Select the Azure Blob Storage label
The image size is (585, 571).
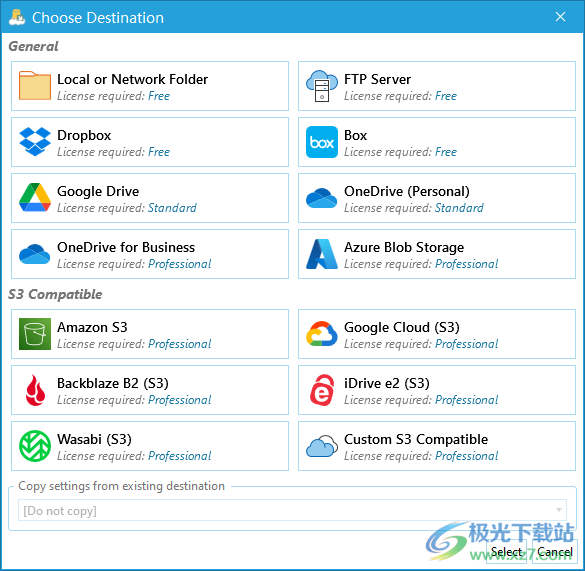tap(404, 247)
